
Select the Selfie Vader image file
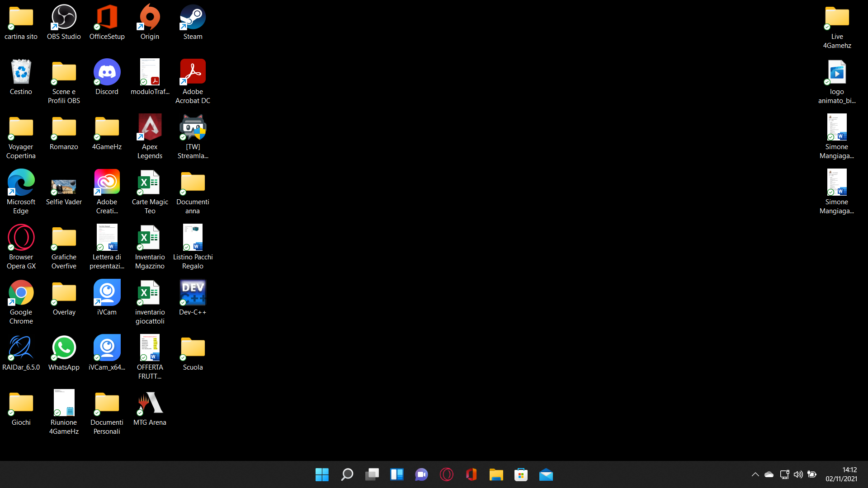[64, 192]
